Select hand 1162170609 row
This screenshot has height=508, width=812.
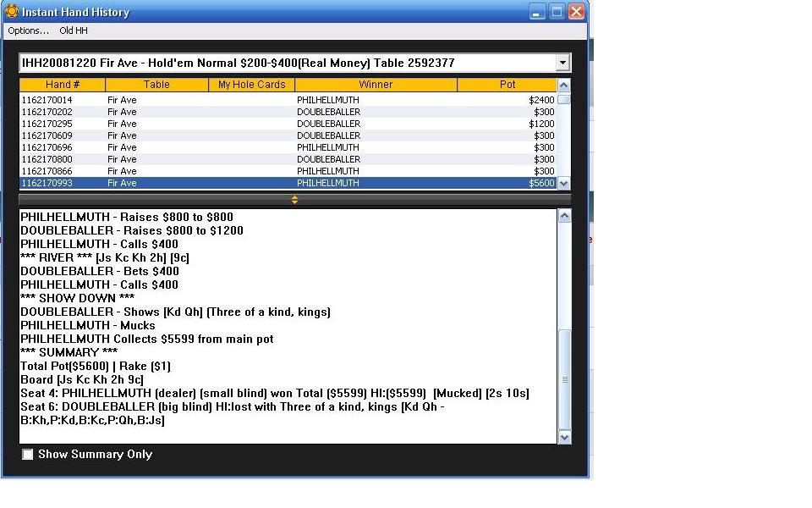[288, 135]
